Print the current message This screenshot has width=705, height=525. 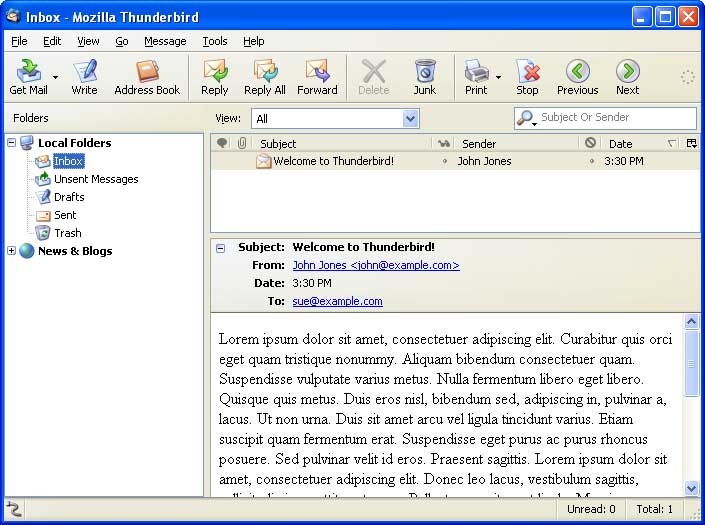click(476, 77)
